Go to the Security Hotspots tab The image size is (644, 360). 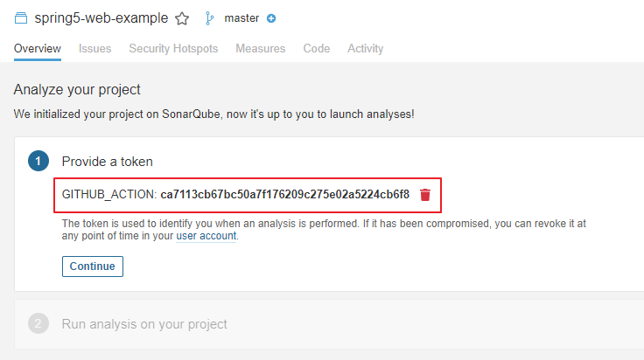(x=173, y=49)
